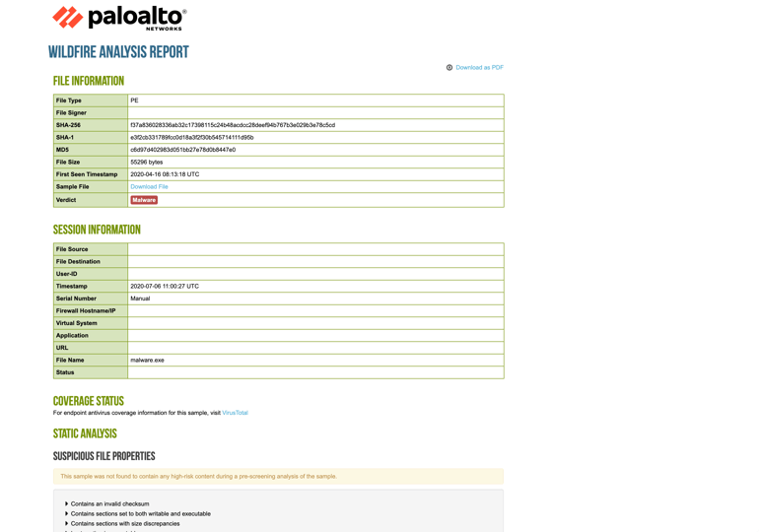Click the 'File Source' row label
Image resolution: width=759 pixels, height=532 pixels.
pyautogui.click(x=72, y=249)
